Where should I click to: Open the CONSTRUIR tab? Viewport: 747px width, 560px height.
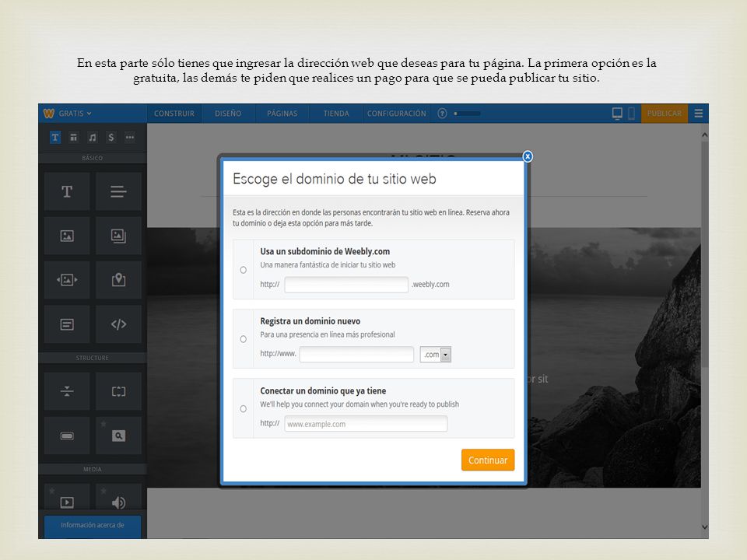click(174, 114)
